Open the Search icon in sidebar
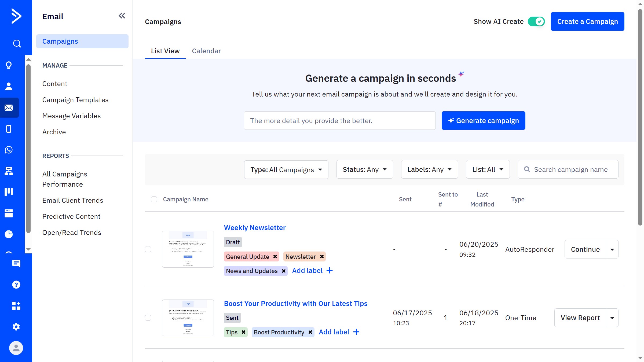The image size is (644, 362). 16,43
